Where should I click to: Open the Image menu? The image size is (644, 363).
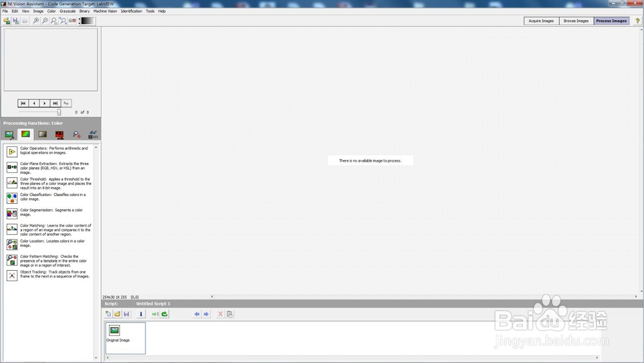pos(38,11)
